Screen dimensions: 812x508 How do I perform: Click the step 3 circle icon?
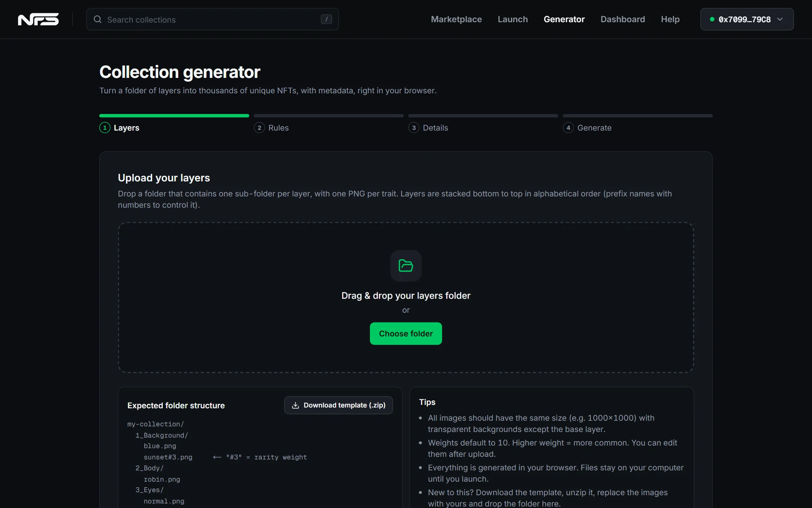click(x=414, y=128)
